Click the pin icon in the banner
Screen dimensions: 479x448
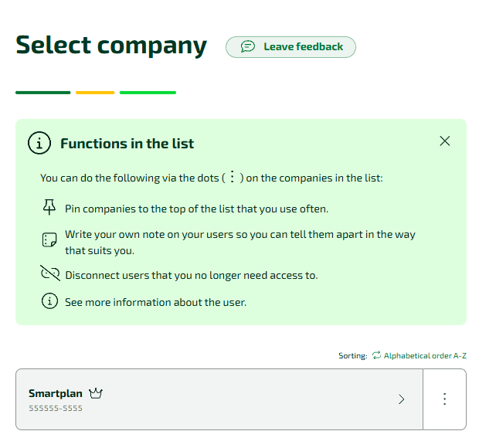[x=49, y=208]
